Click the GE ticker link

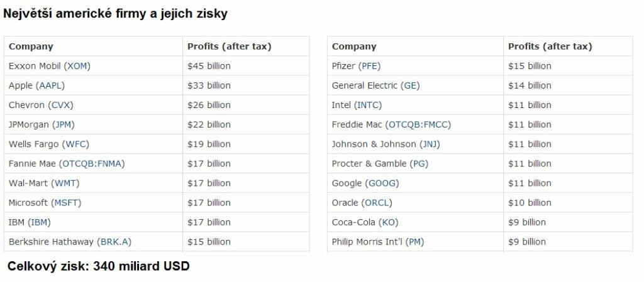410,85
